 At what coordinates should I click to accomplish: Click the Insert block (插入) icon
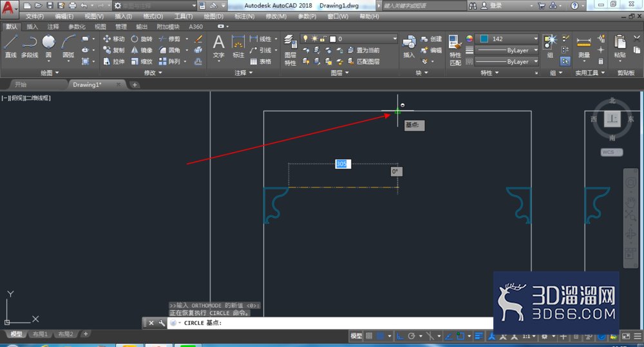[x=409, y=46]
